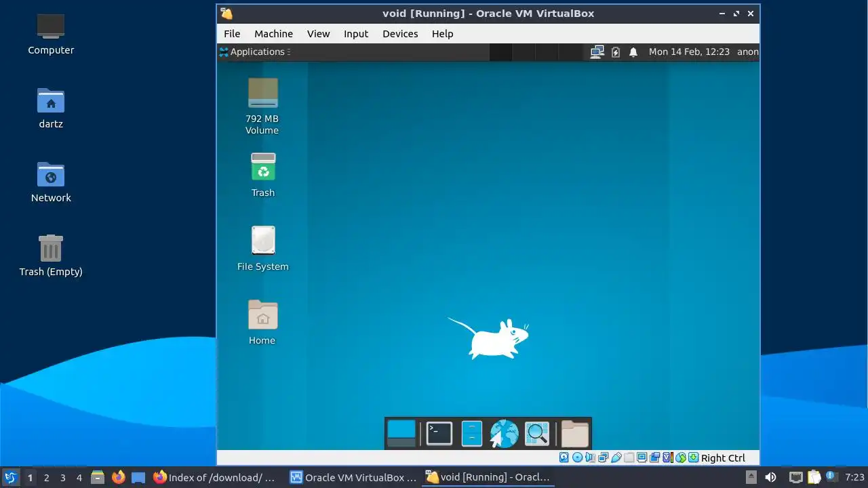868x488 pixels.
Task: Switch to workspace 1
Action: pyautogui.click(x=30, y=477)
